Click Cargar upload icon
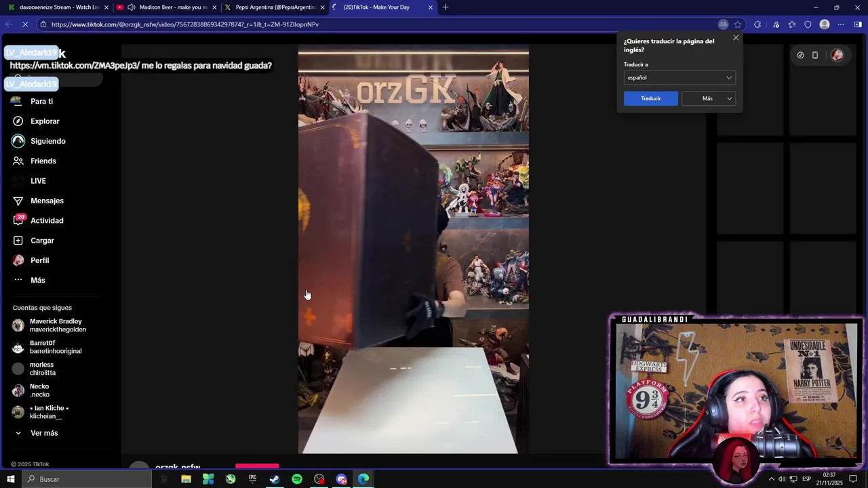 coord(18,241)
